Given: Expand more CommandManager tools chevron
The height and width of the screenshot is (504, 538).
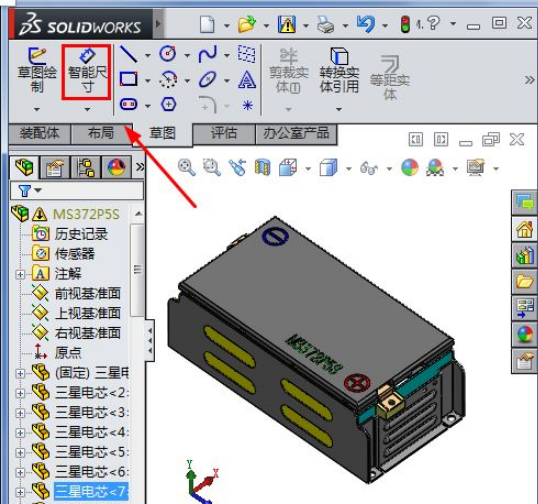Looking at the screenshot, I should coord(529,80).
